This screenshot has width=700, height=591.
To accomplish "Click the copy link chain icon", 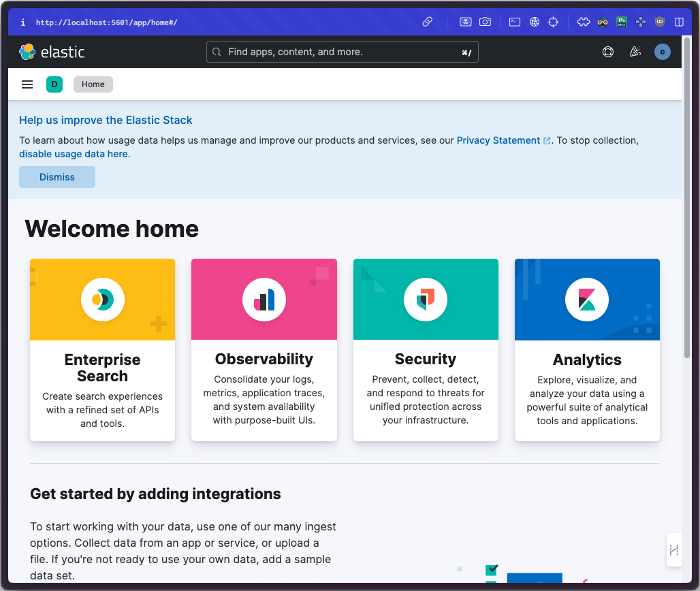I will coord(427,22).
